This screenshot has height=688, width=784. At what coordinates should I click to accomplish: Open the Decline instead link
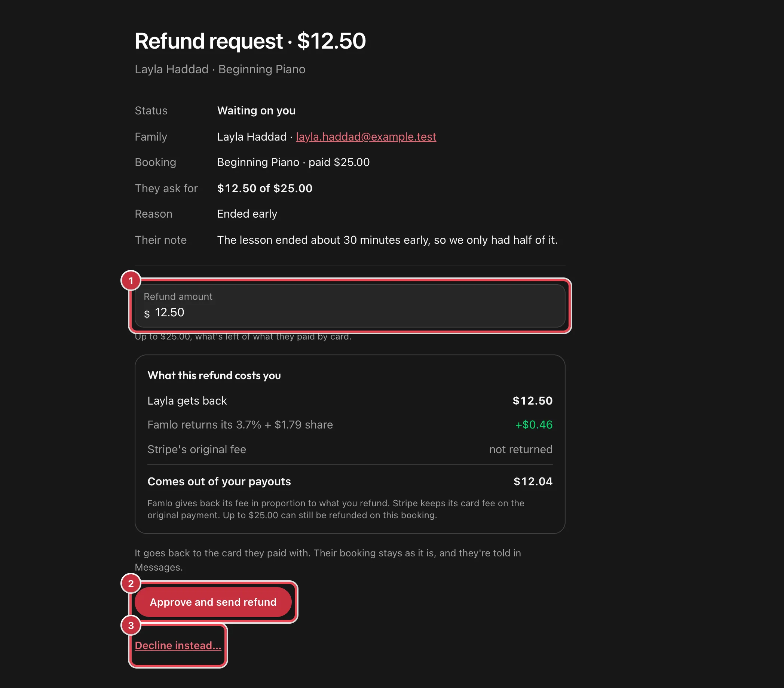pos(178,645)
